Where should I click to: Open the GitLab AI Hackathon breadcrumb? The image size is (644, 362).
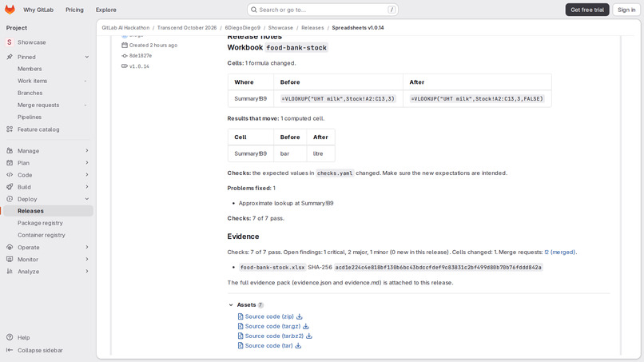[125, 28]
